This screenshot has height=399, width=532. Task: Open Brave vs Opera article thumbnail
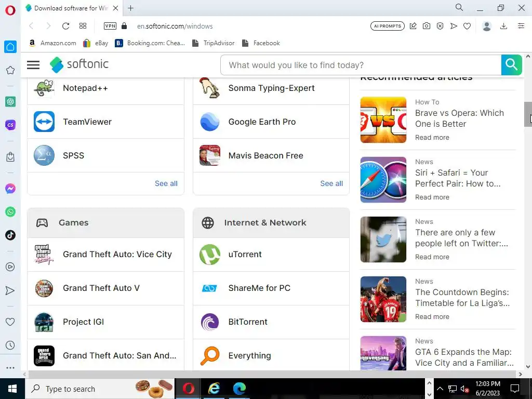point(383,120)
